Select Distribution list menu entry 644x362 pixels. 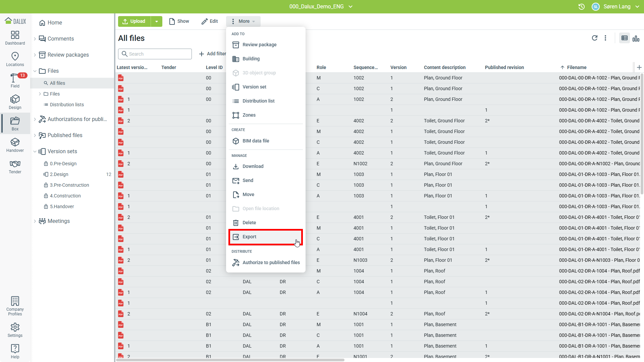(x=258, y=101)
